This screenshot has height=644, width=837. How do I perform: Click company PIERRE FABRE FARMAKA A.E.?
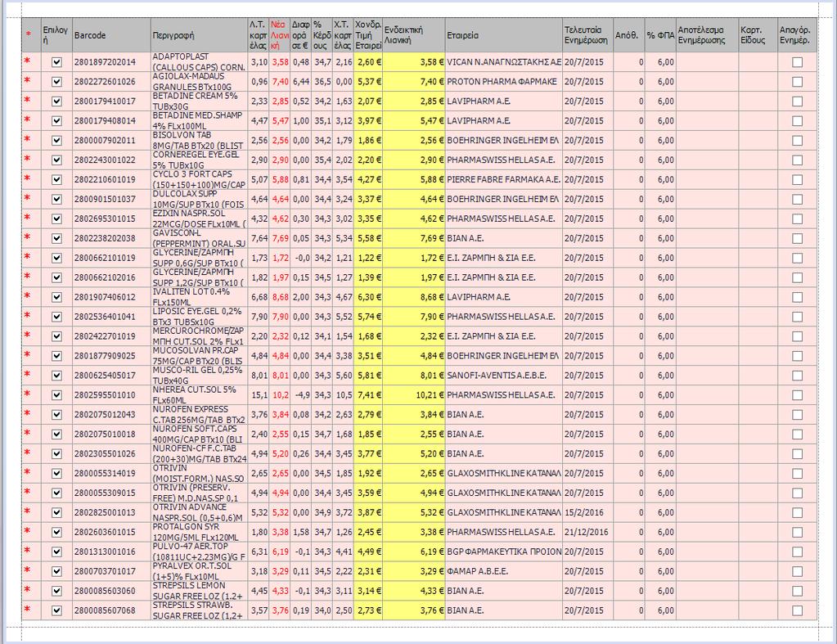(503, 180)
